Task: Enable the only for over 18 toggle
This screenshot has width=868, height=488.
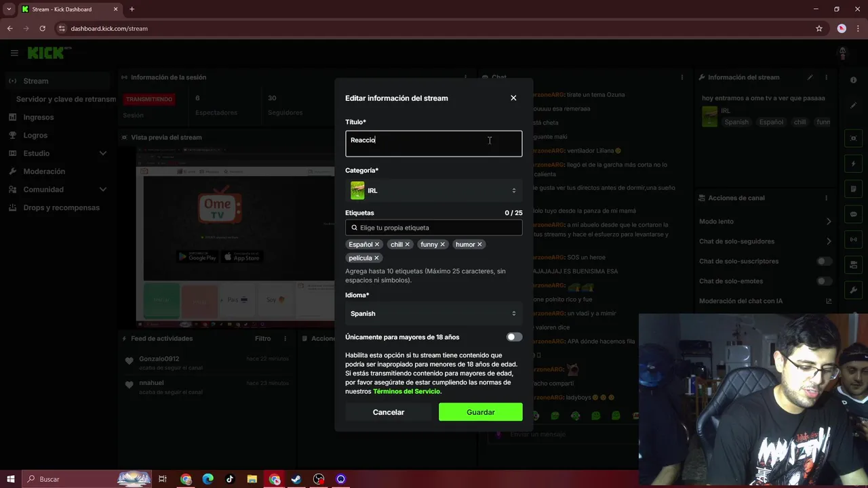Action: pos(514,337)
